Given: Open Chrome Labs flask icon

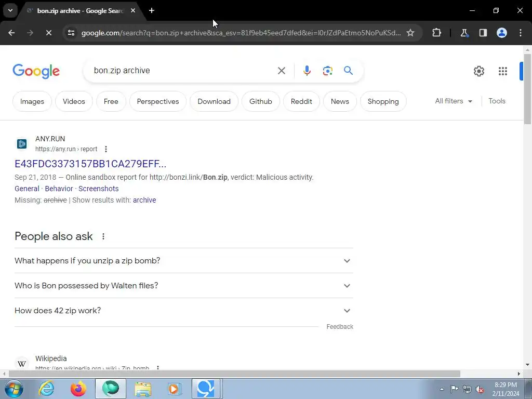Looking at the screenshot, I should click(x=464, y=33).
